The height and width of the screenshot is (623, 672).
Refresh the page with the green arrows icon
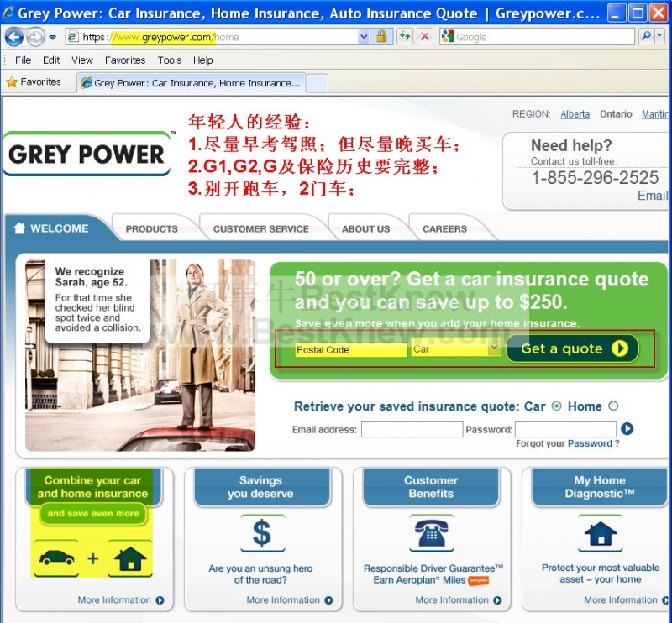(x=405, y=37)
